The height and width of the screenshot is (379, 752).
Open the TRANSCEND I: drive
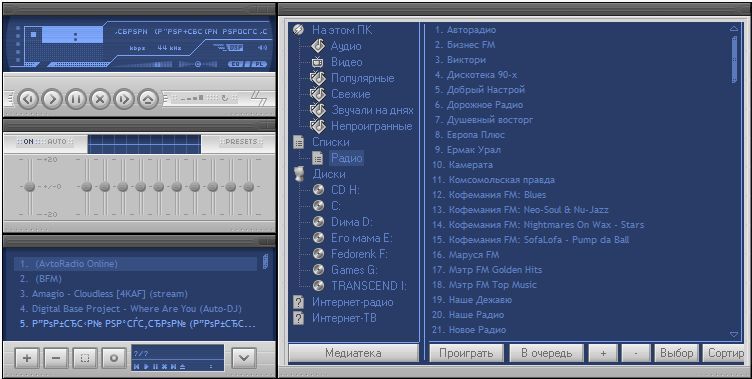click(369, 286)
